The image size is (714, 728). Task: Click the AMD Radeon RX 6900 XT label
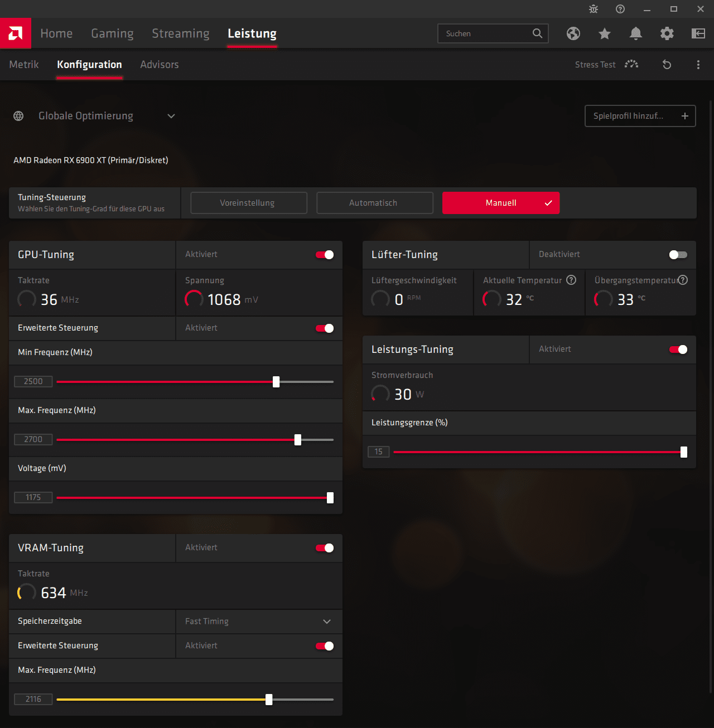click(x=91, y=161)
